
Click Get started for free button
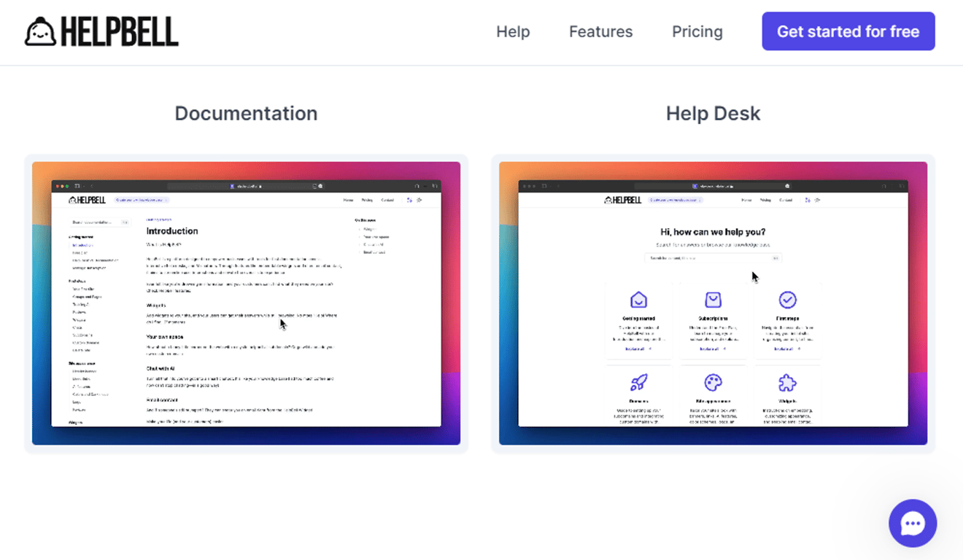coord(848,31)
